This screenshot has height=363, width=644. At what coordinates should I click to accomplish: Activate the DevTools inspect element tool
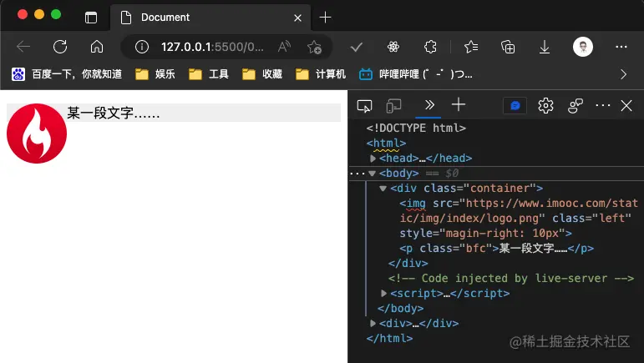coord(364,106)
